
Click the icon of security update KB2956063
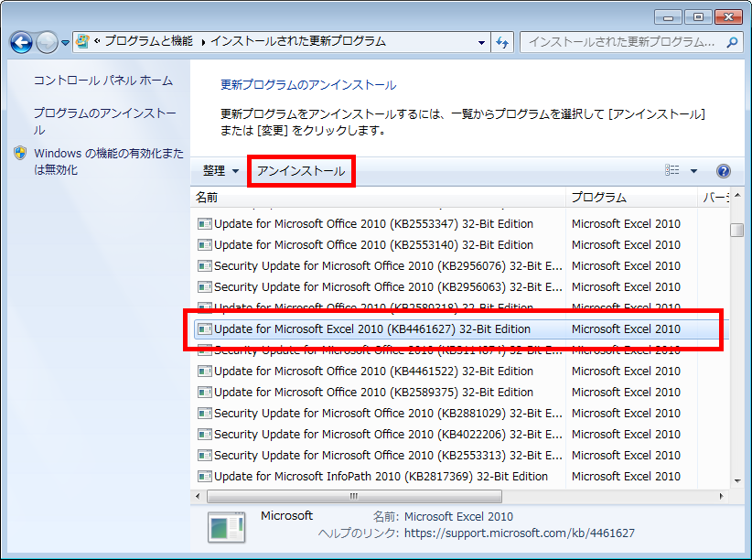pos(205,287)
